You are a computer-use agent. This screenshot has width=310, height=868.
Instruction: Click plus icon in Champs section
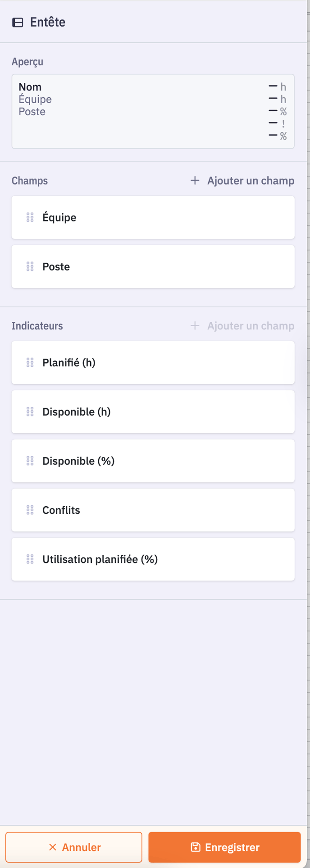coord(195,180)
